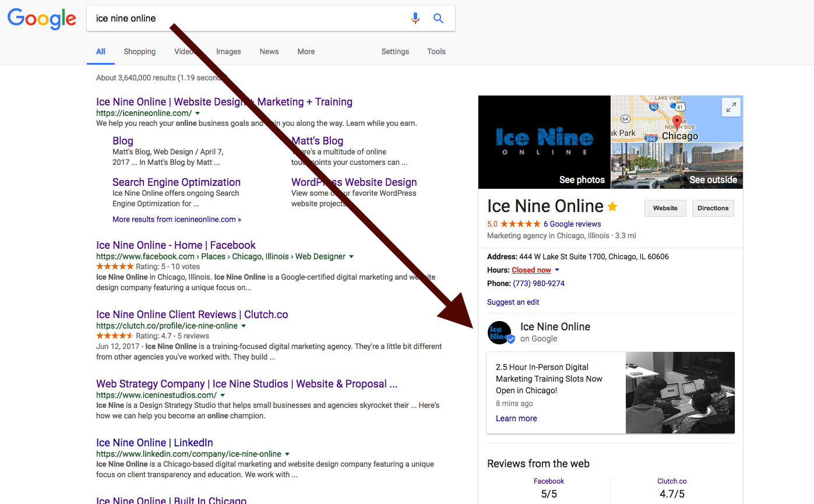Click the blue search magnifier icon
The height and width of the screenshot is (504, 814).
click(438, 18)
